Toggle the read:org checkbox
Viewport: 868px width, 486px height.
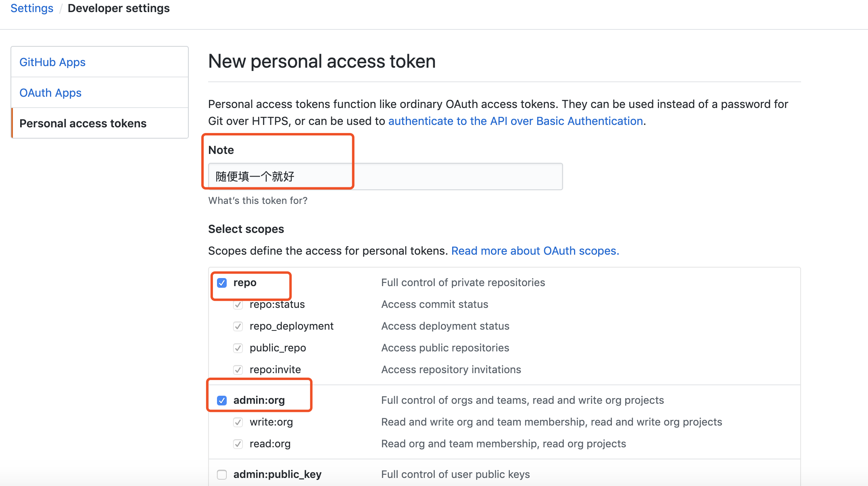pyautogui.click(x=238, y=444)
